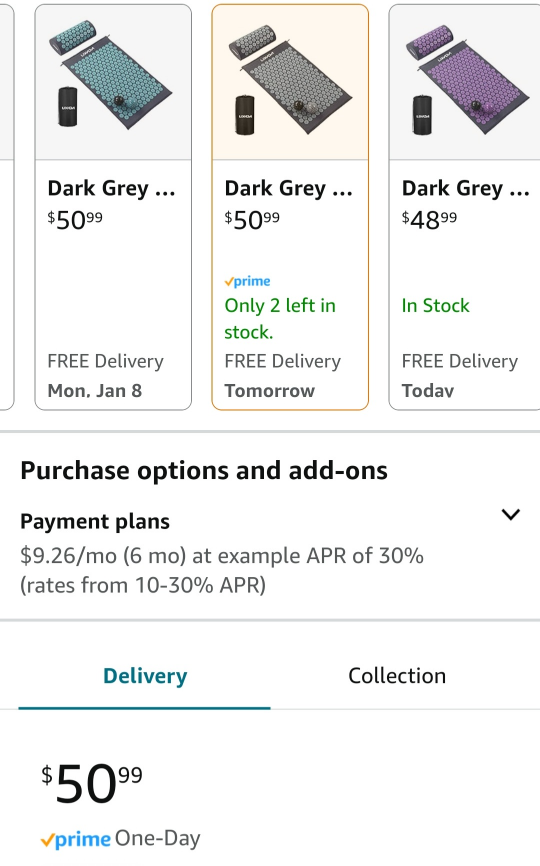
Task: Switch to the Collection tab
Action: (397, 676)
